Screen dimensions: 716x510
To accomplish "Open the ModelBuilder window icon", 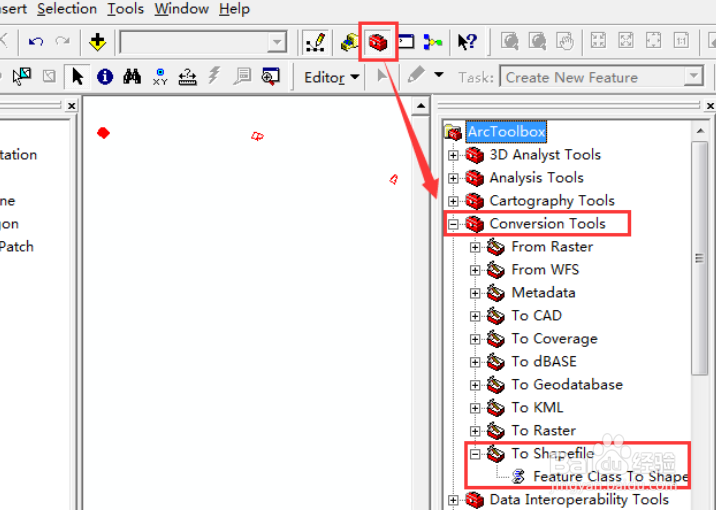I will pyautogui.click(x=432, y=42).
